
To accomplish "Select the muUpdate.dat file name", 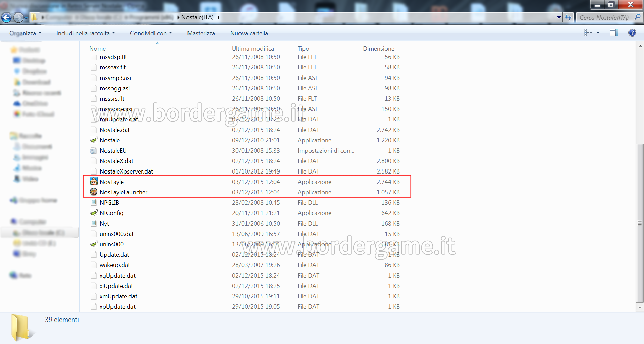I will [x=119, y=119].
